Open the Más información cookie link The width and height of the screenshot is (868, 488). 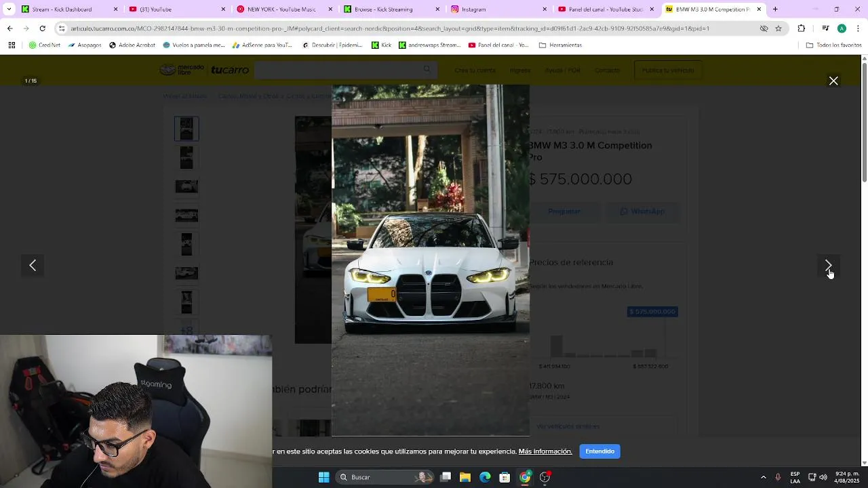click(x=545, y=451)
